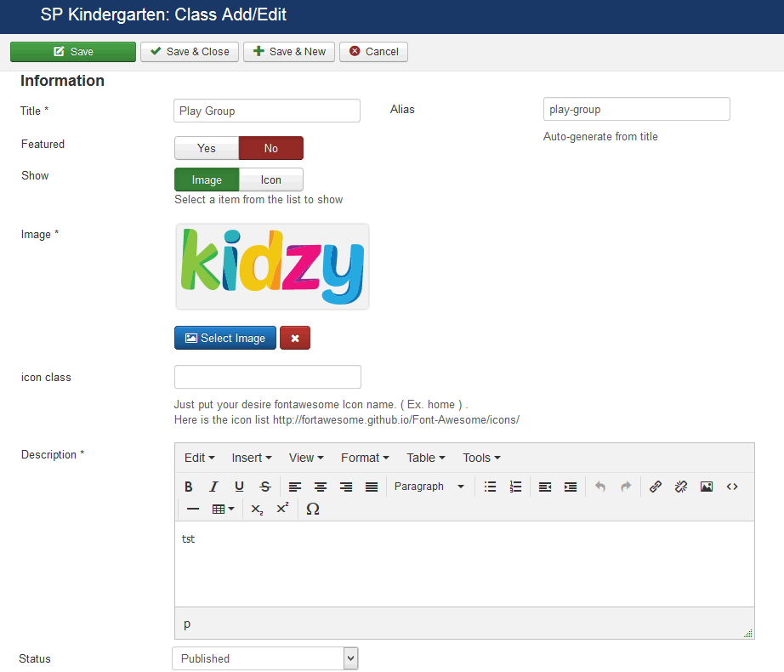The image size is (784, 672).
Task: Insert special character with the Omega icon
Action: coord(312,509)
